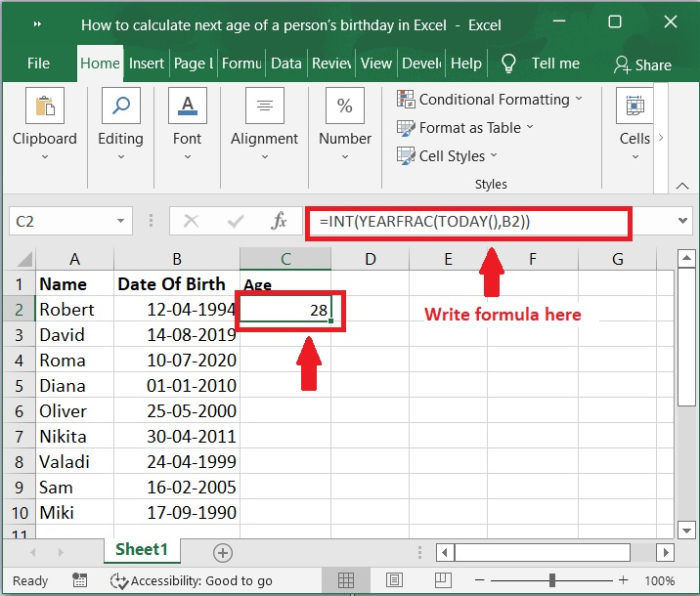Switch to the Page Layout tab
This screenshot has width=700, height=596.
coord(194,63)
